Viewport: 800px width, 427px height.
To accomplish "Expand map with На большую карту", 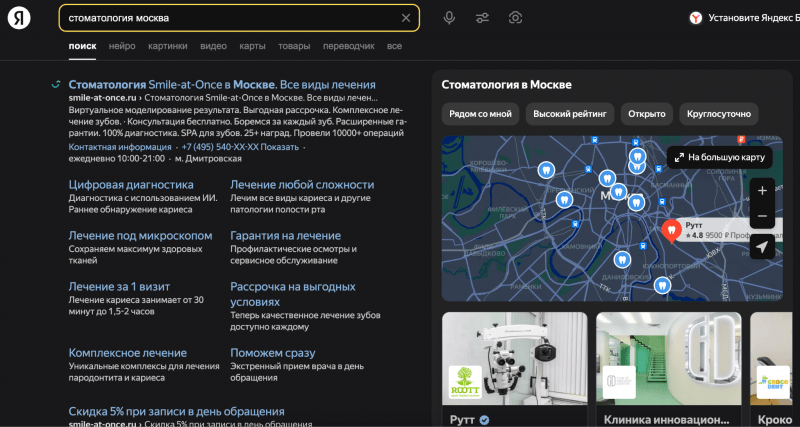I will click(720, 157).
